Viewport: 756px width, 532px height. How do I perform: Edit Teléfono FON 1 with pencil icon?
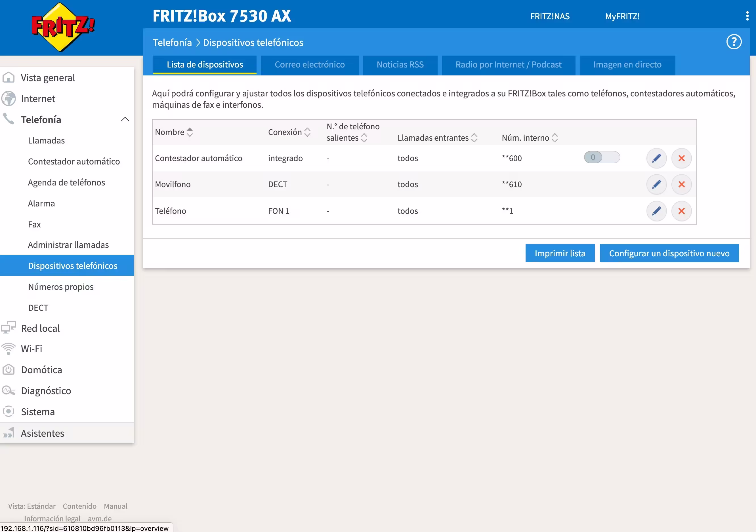[x=656, y=211]
